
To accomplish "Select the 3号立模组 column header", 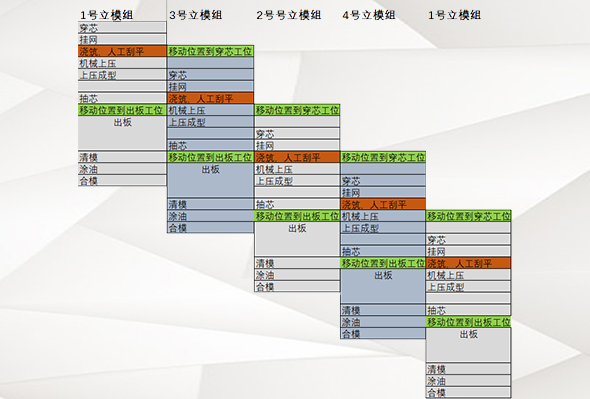I will pyautogui.click(x=195, y=15).
